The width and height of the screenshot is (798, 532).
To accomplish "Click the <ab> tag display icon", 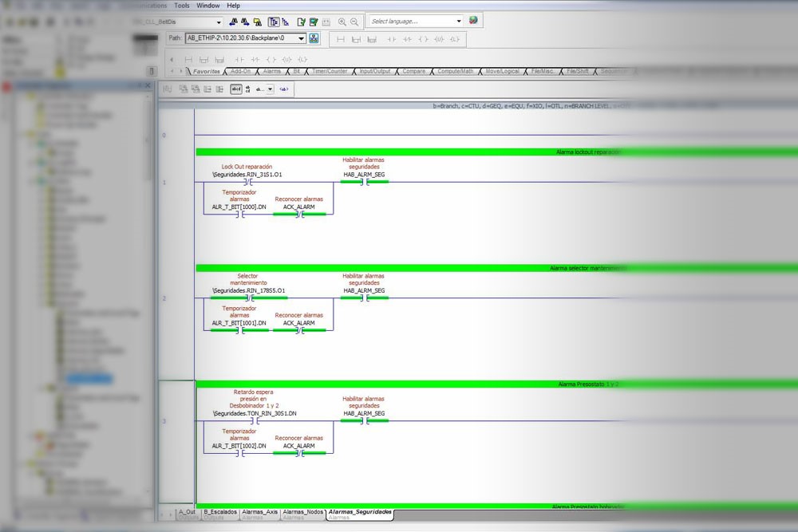I will point(284,89).
